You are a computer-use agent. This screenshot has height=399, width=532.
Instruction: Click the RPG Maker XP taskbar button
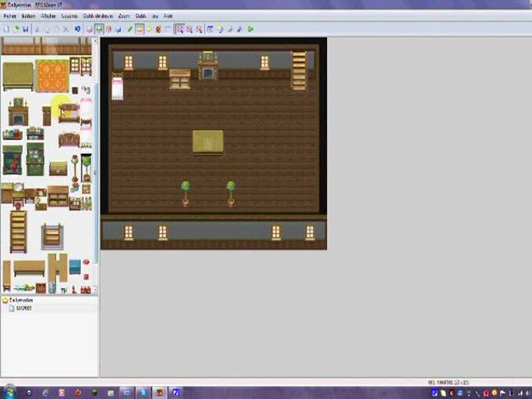(159, 393)
